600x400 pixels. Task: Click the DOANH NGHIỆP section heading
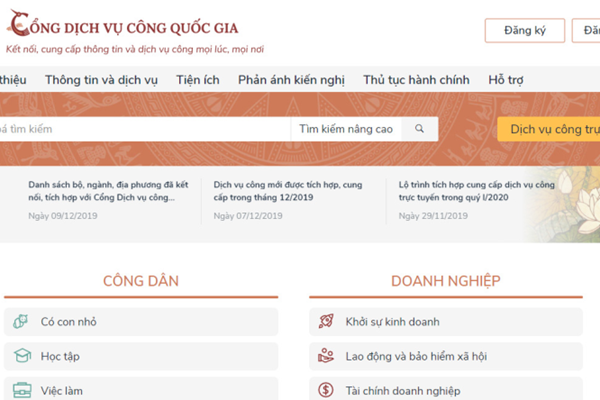pos(446,281)
